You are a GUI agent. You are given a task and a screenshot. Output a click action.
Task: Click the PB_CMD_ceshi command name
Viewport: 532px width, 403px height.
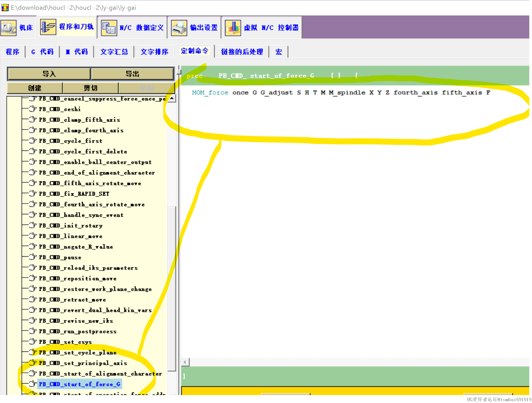pos(60,109)
